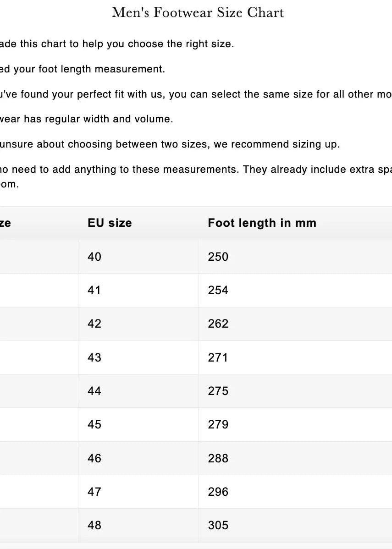392x549 pixels.
Task: Click the "Foot length in mm" column header
Action: (x=262, y=223)
